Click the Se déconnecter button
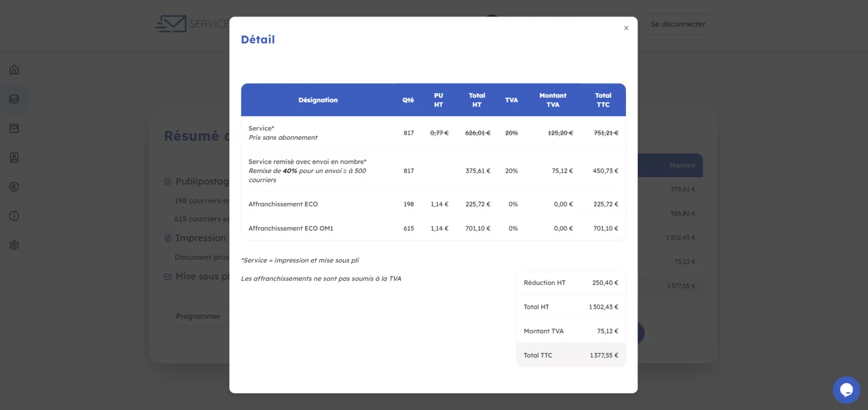 pyautogui.click(x=678, y=24)
